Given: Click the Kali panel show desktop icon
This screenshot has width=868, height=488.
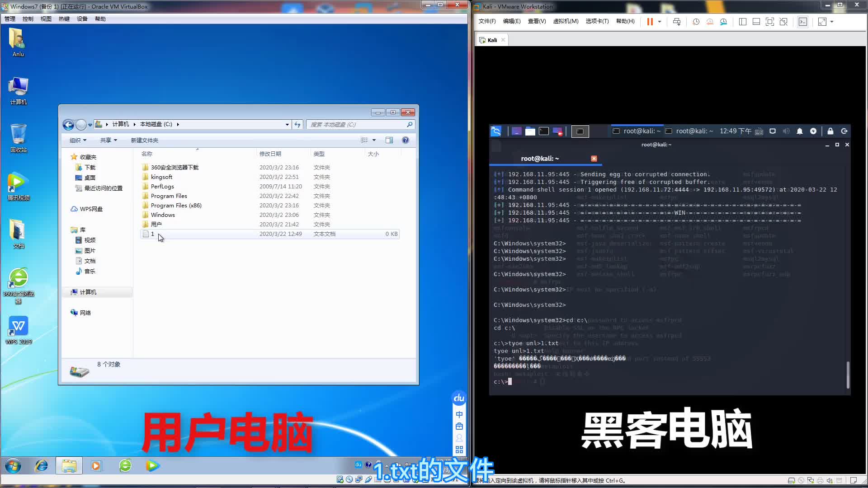Looking at the screenshot, I should point(516,131).
